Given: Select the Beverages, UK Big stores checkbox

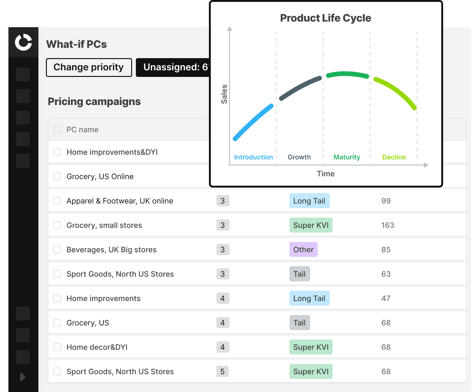Looking at the screenshot, I should pos(57,249).
